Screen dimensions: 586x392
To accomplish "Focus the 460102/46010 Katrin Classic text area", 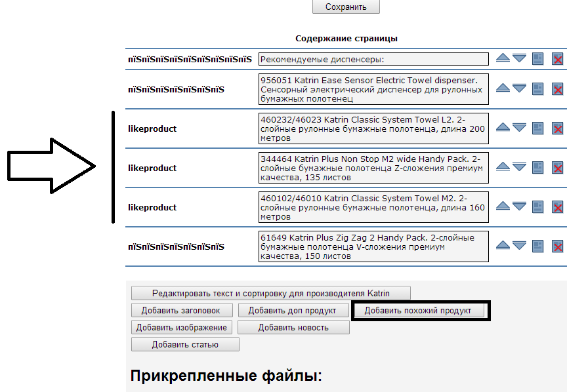I will click(x=373, y=207).
